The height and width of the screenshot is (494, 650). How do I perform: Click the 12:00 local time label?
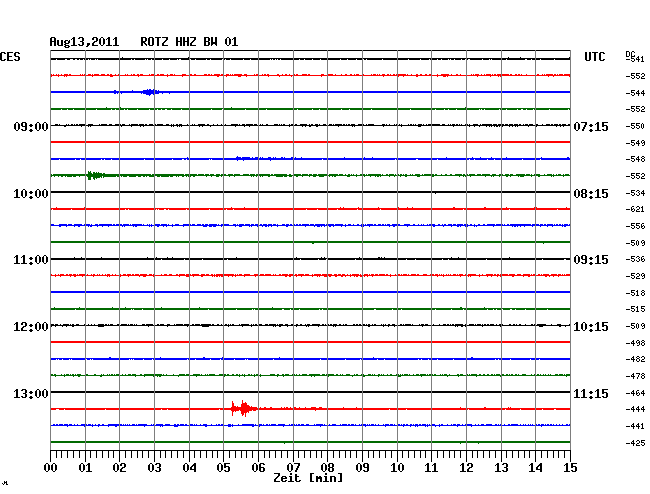click(31, 327)
